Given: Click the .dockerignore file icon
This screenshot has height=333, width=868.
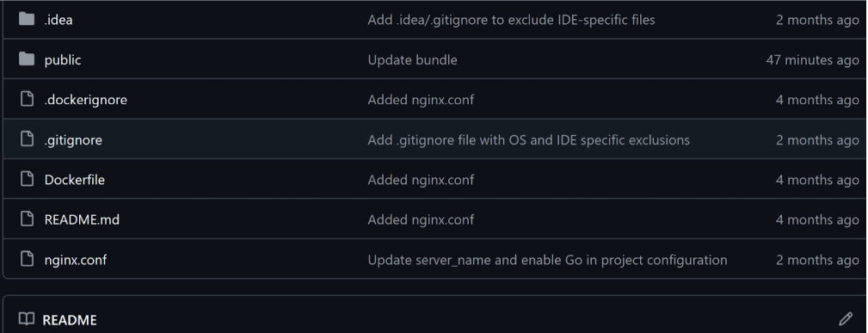Looking at the screenshot, I should [27, 99].
